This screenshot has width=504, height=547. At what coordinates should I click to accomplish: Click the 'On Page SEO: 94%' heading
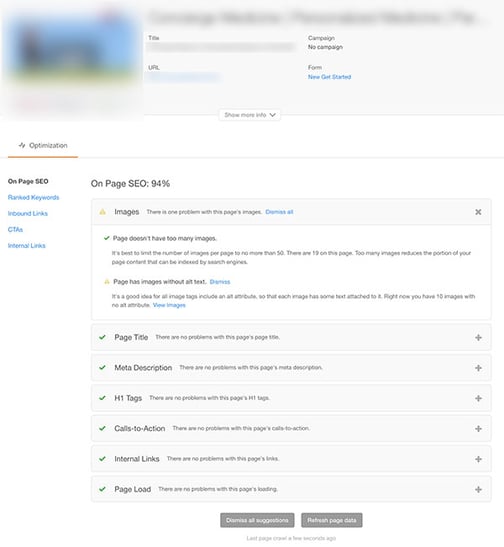point(130,183)
